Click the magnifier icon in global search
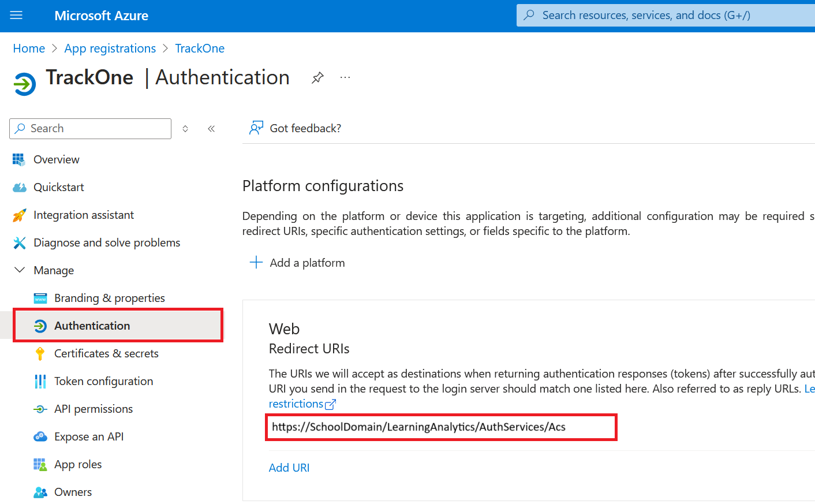 (x=529, y=16)
